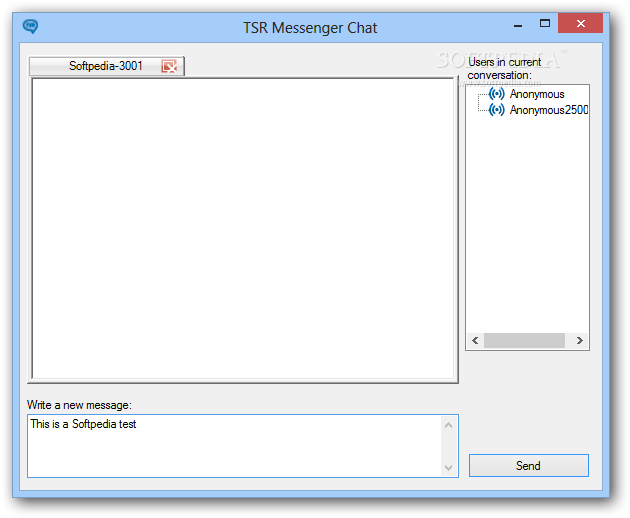This screenshot has width=630, height=518.
Task: Click the broadcast icon next to Anonymous
Action: (497, 94)
